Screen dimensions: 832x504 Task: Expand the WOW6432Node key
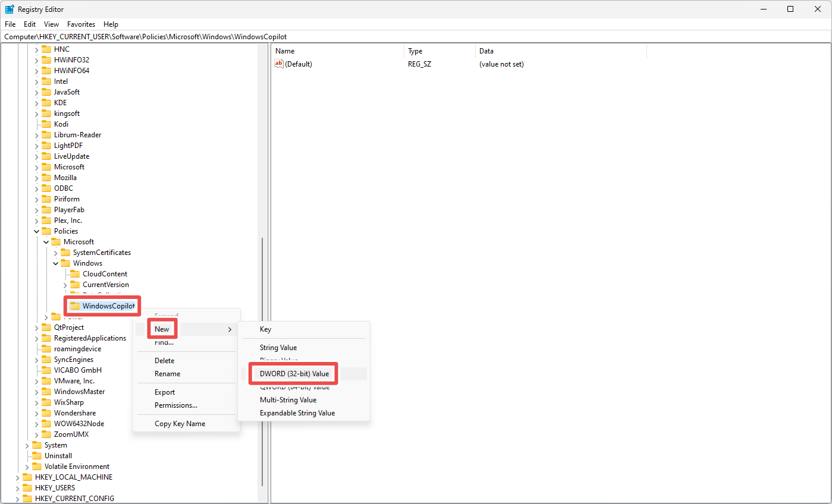36,424
